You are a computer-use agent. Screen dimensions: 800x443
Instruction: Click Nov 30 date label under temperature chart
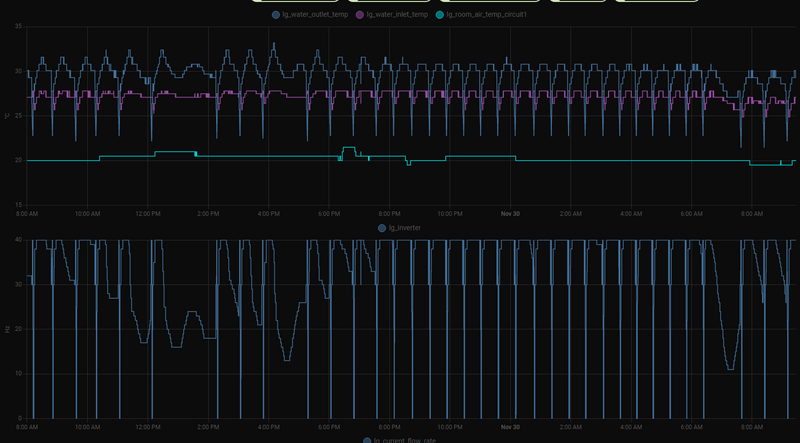(510, 214)
